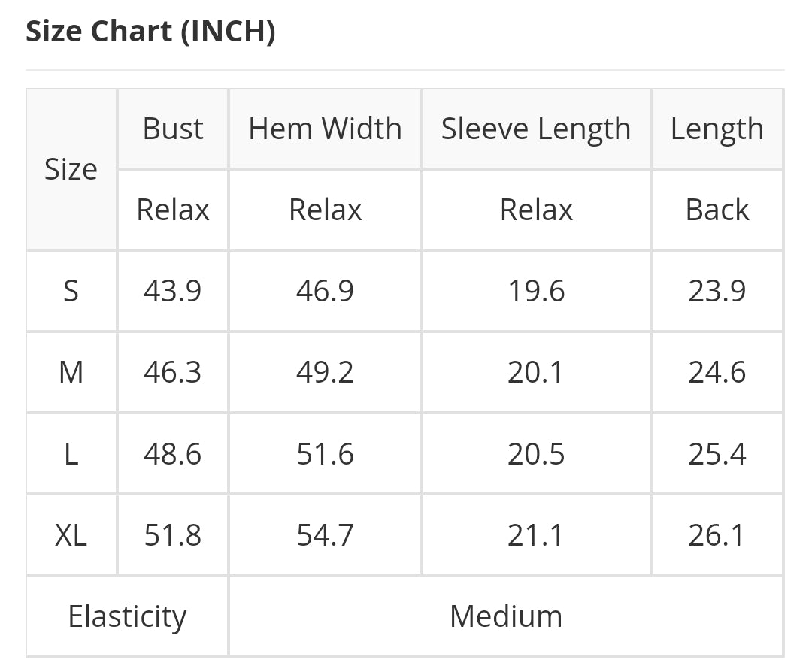Click the 24.6 length value
Viewport: 812px width, 672px height.
click(717, 372)
